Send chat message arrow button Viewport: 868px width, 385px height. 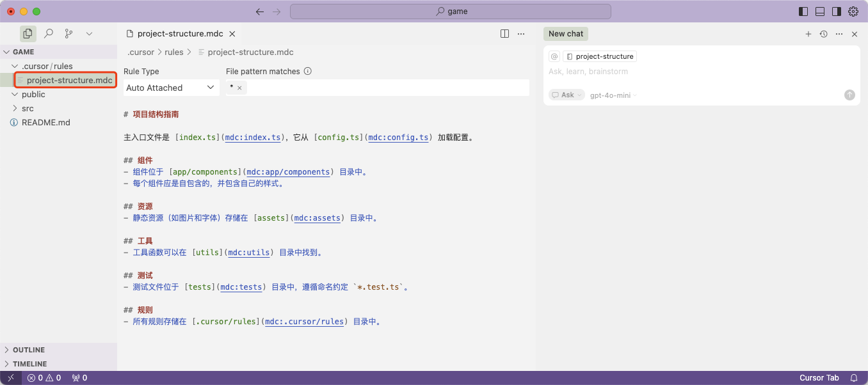pyautogui.click(x=849, y=95)
